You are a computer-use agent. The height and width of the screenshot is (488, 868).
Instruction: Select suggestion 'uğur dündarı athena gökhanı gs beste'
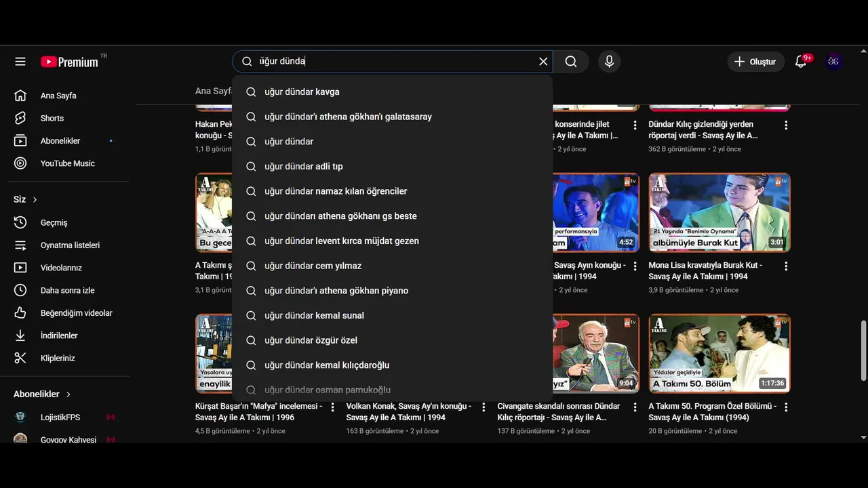point(392,216)
